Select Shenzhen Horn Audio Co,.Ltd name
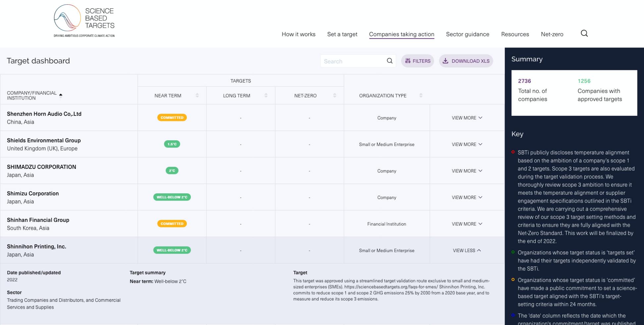 pyautogui.click(x=44, y=114)
